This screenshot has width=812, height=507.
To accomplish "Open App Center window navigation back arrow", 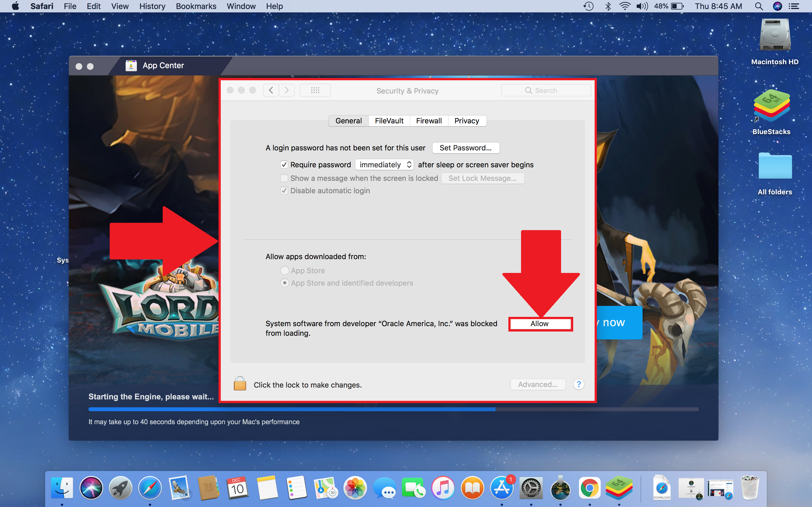I will (271, 89).
